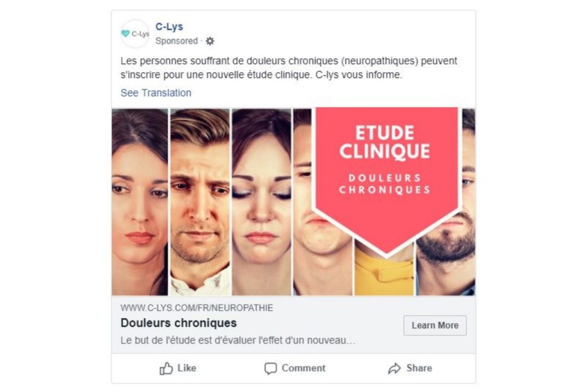The image size is (588, 392).
Task: Click the www.c-lys.com/fr/neuropathie URL text
Action: pos(197,308)
